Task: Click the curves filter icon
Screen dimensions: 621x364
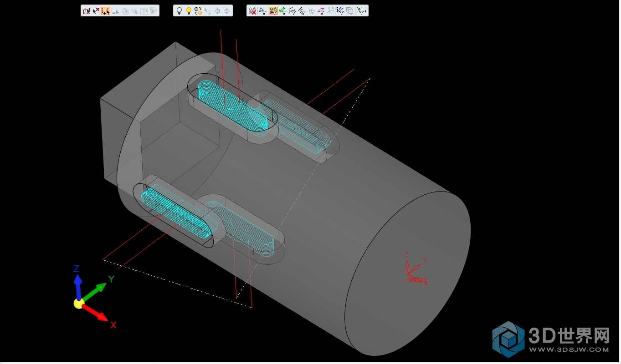Action: (302, 11)
